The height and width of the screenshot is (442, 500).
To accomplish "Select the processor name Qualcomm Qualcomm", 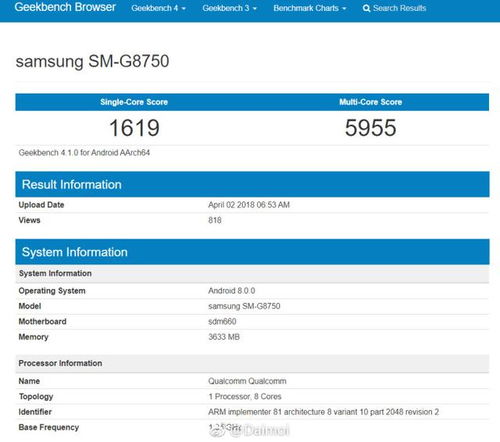I will pyautogui.click(x=247, y=381).
